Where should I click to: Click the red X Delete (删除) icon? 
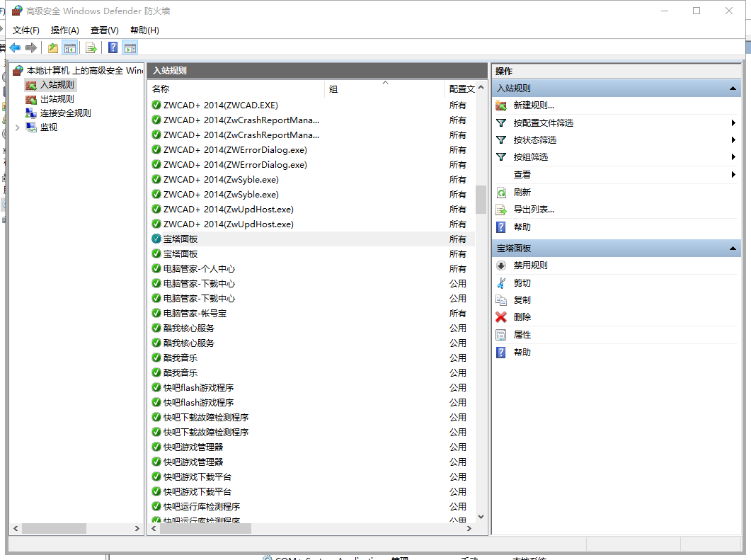[x=501, y=317]
